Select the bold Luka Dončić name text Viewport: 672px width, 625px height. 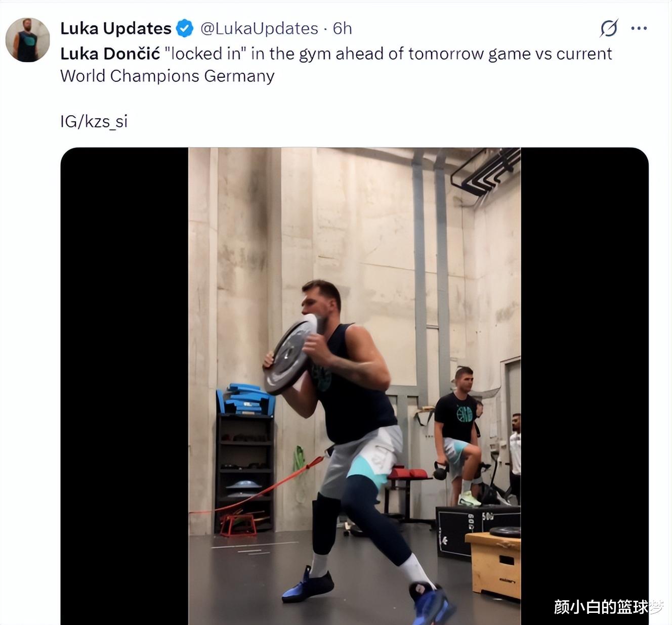pos(110,54)
